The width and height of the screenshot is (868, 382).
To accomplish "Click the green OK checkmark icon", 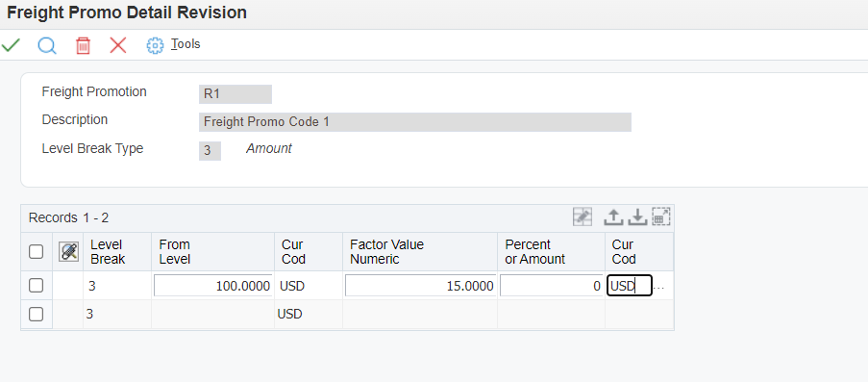I will coord(11,45).
